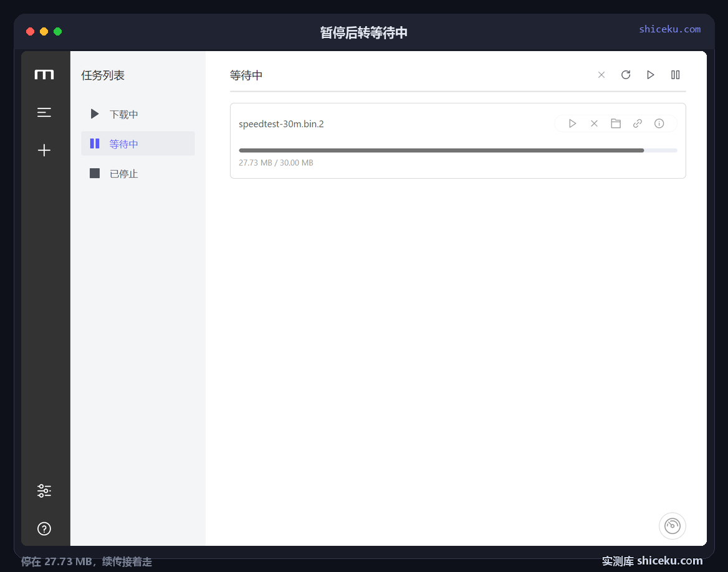Click the green maximize window button
The height and width of the screenshot is (572, 728).
57,32
